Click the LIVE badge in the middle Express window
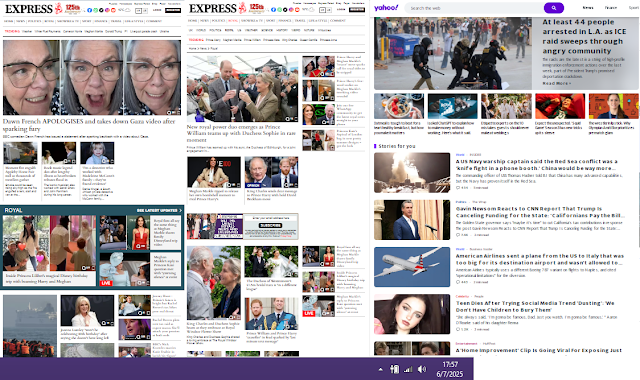Viewport: 640px width, 380px height. point(309,313)
